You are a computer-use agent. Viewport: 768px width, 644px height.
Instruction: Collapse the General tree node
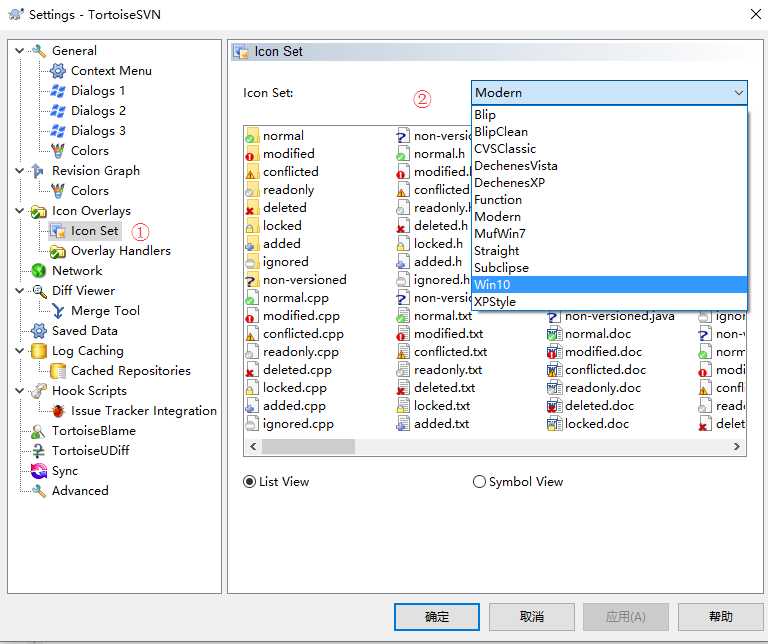20,50
